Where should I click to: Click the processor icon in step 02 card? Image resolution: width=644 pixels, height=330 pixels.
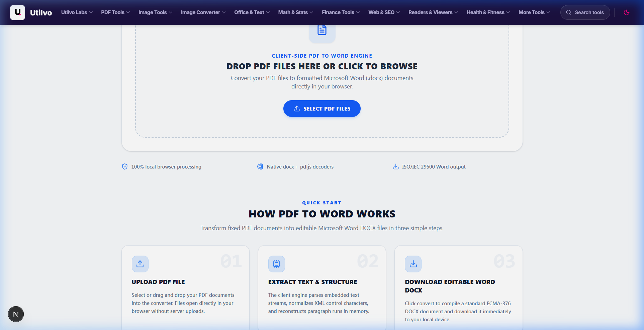[276, 264]
